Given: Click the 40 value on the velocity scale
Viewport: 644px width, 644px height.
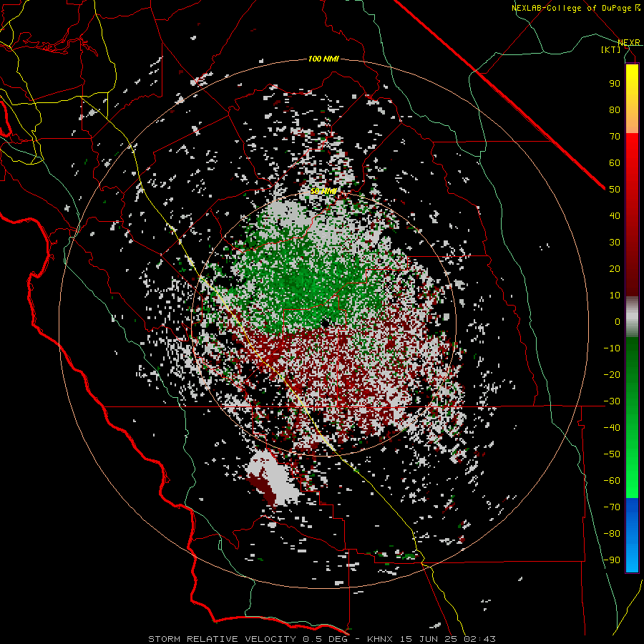Looking at the screenshot, I should pos(615,216).
